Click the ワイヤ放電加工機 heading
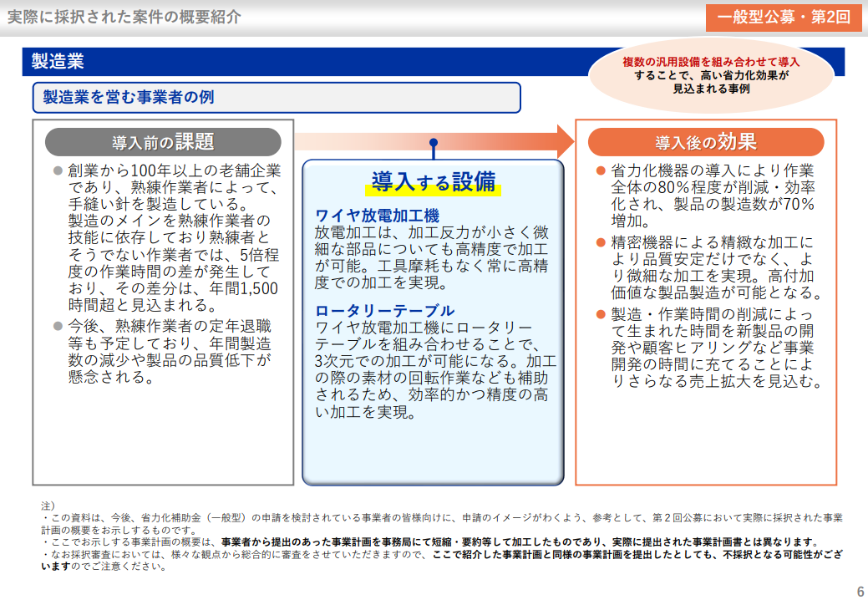Image resolution: width=868 pixels, height=600 pixels. (377, 216)
